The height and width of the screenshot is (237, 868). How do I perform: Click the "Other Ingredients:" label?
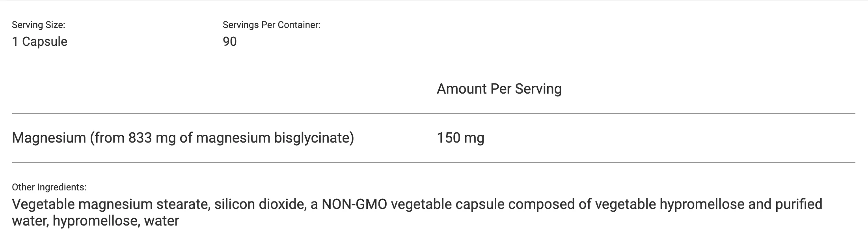coord(49,187)
